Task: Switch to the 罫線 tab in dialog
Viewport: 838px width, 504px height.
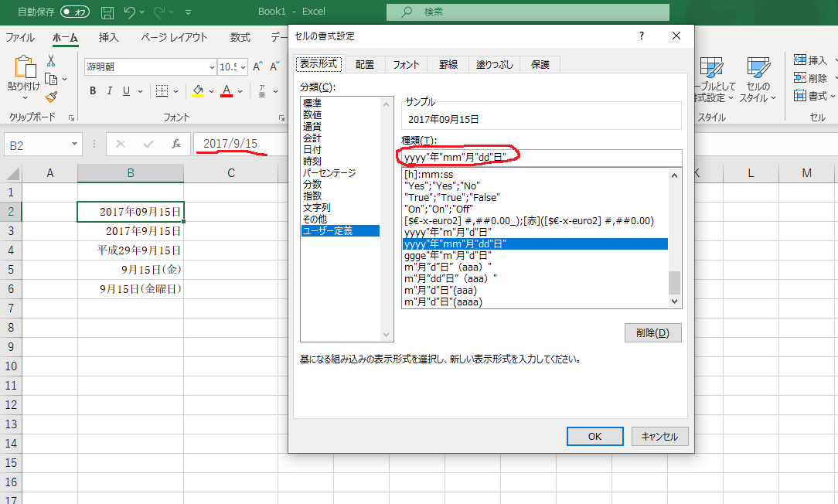Action: tap(447, 64)
